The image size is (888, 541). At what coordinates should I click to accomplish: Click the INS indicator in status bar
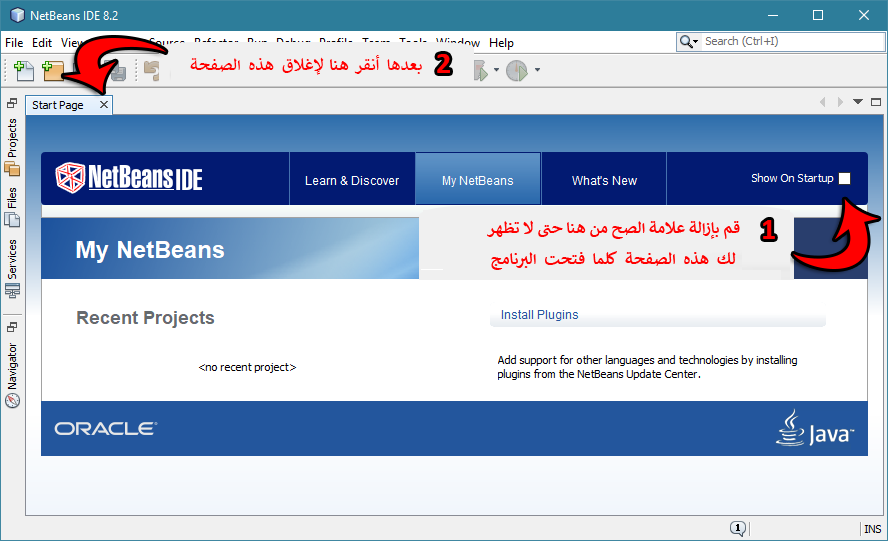(x=872, y=529)
